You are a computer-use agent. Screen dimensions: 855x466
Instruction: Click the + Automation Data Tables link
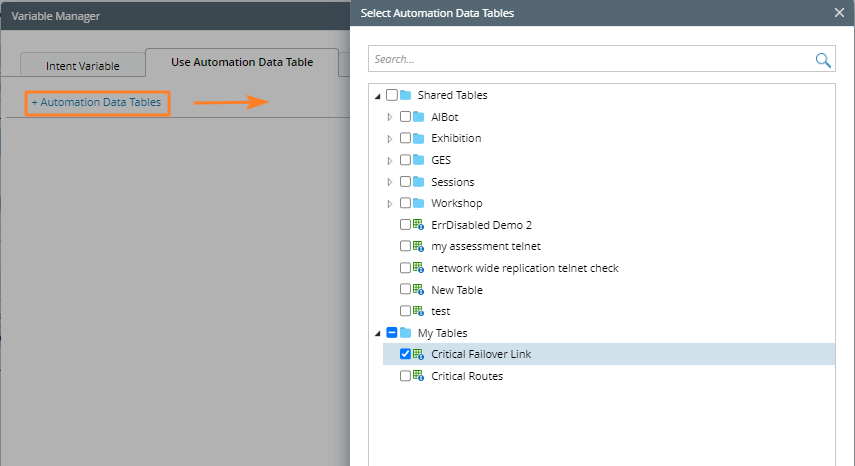pos(96,102)
